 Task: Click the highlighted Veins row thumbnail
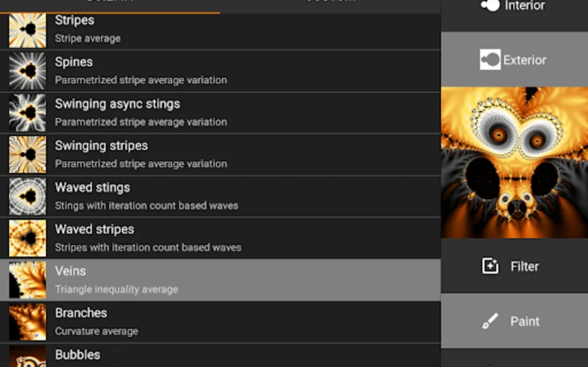(x=27, y=280)
